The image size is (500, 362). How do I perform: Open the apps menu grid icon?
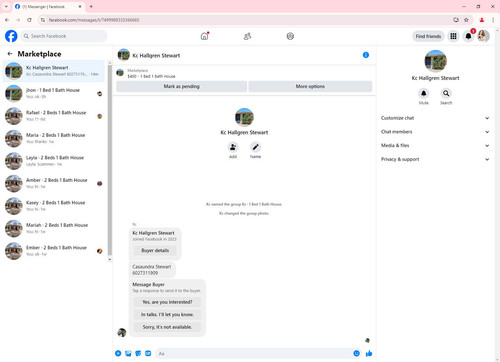pyautogui.click(x=453, y=36)
